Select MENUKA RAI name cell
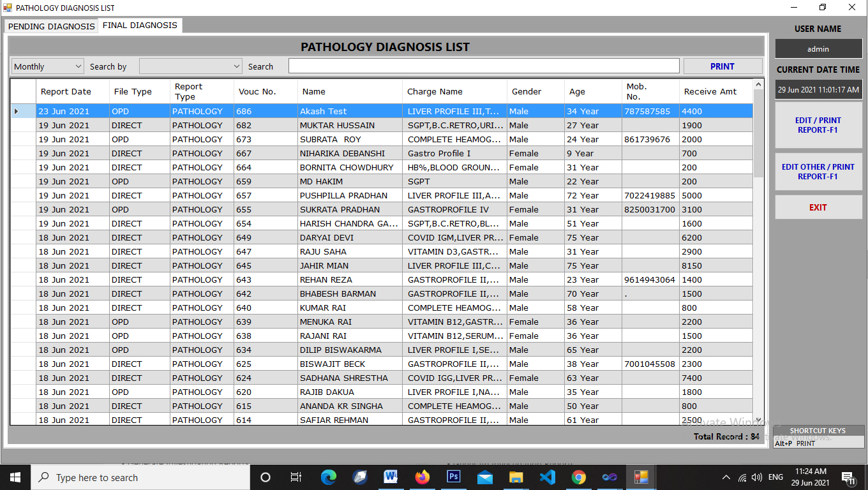868x490 pixels. (350, 322)
